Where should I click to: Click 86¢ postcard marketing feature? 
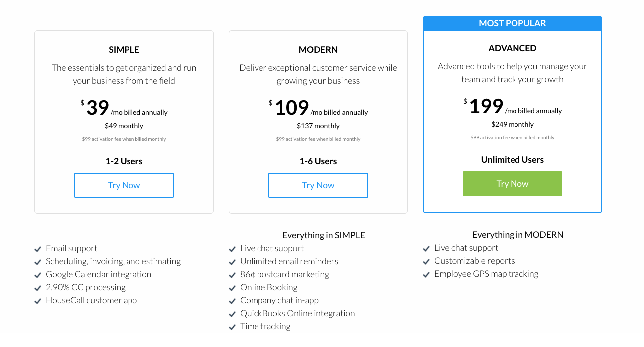[284, 274]
